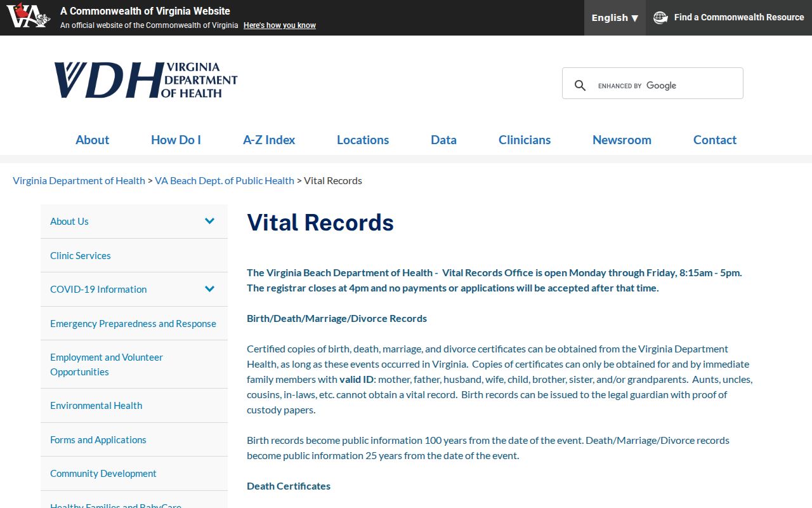Follow the VA Beach Dept. of Public Health breadcrumb
The height and width of the screenshot is (508, 812).
[x=225, y=180]
